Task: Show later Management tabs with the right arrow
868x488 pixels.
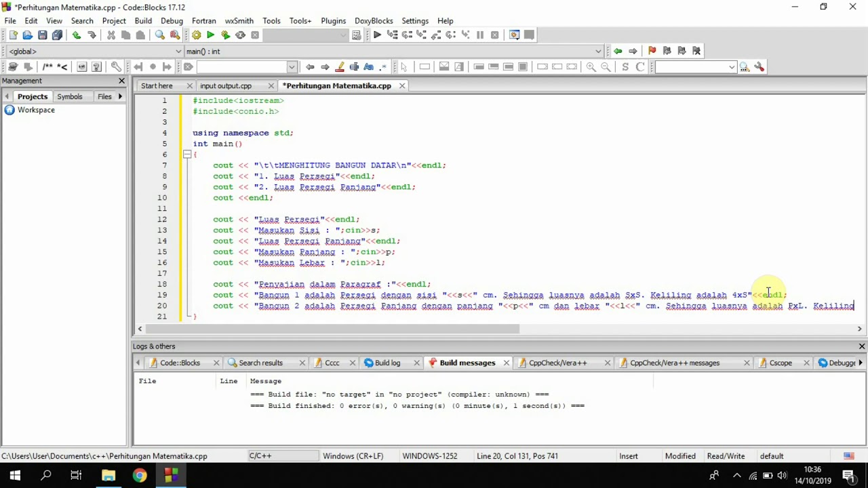Action: [120, 96]
